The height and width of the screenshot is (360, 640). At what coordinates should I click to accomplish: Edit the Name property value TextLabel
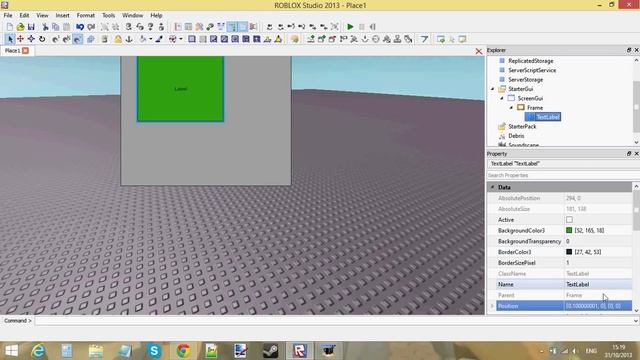tap(598, 284)
